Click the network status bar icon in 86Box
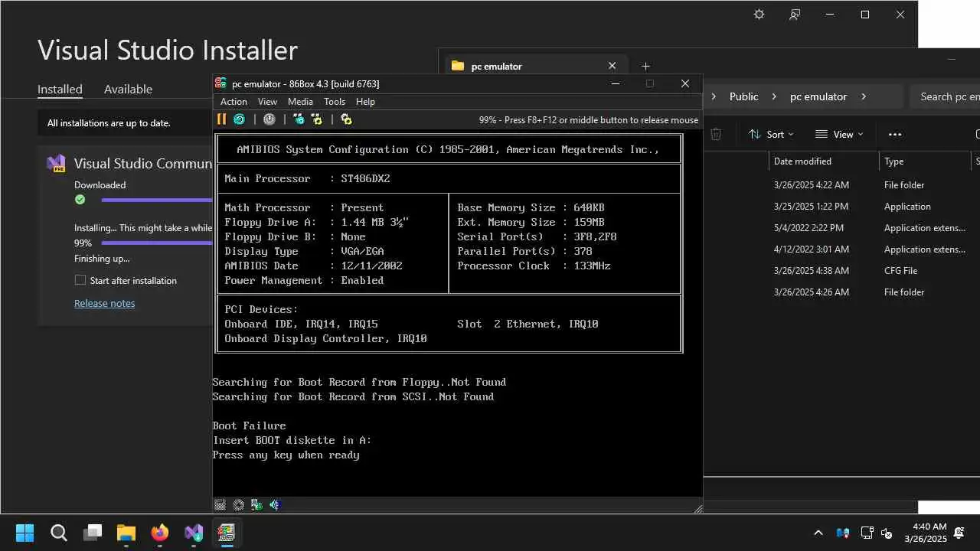The image size is (980, 551). pyautogui.click(x=257, y=505)
